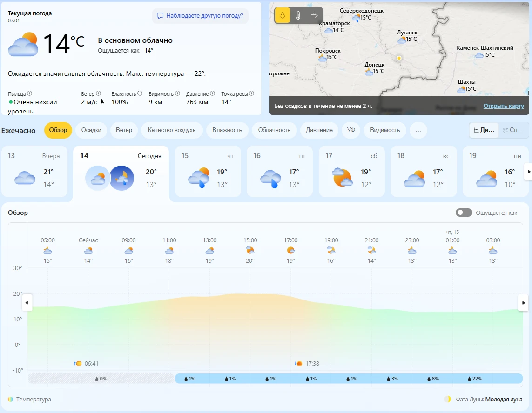532x413 pixels.
Task: Click the moon phase icon
Action: [448, 399]
